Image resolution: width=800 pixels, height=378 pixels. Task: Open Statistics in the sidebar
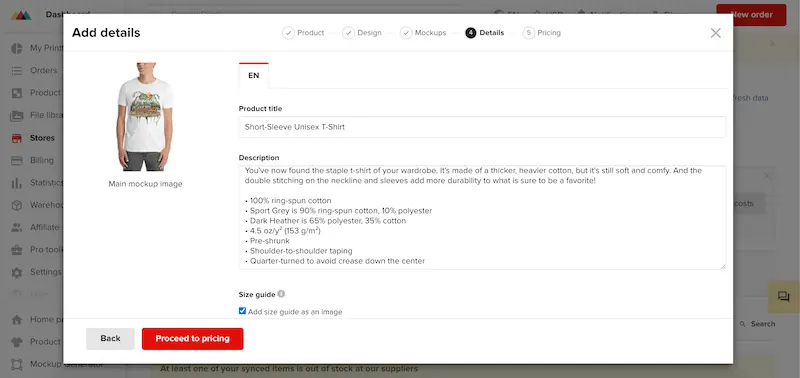pyautogui.click(x=37, y=183)
